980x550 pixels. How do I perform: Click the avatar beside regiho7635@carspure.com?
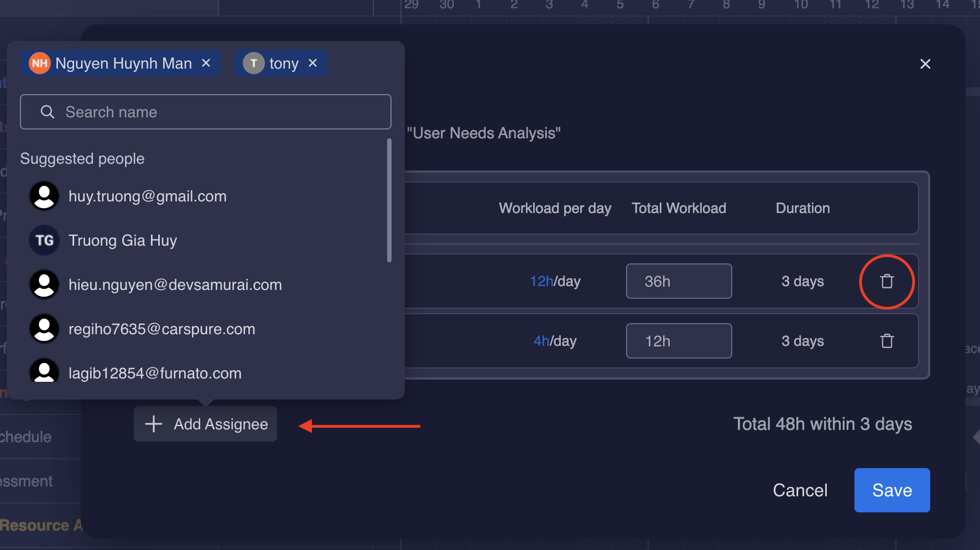[44, 329]
